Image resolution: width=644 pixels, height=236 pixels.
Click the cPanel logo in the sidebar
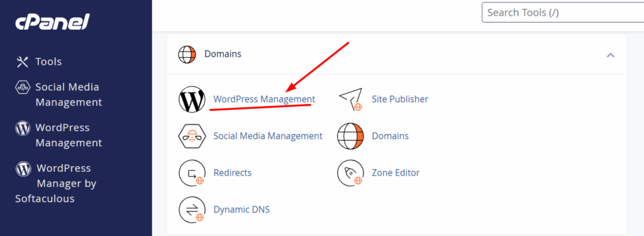(x=52, y=22)
